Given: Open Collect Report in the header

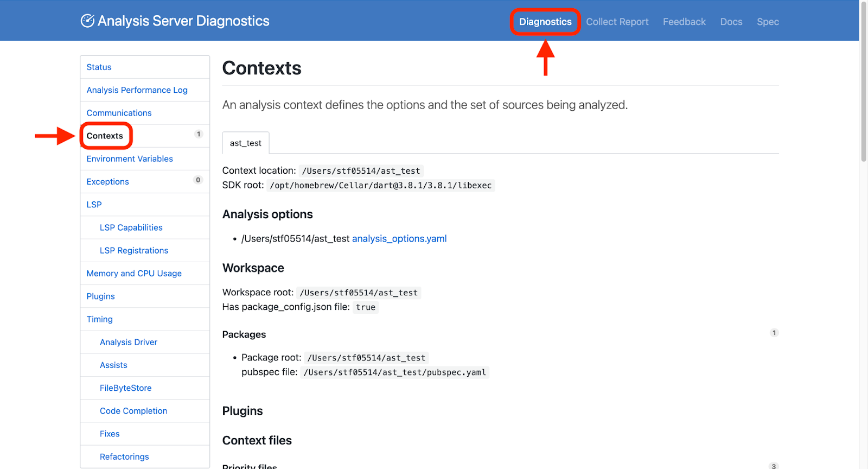Looking at the screenshot, I should tap(617, 22).
